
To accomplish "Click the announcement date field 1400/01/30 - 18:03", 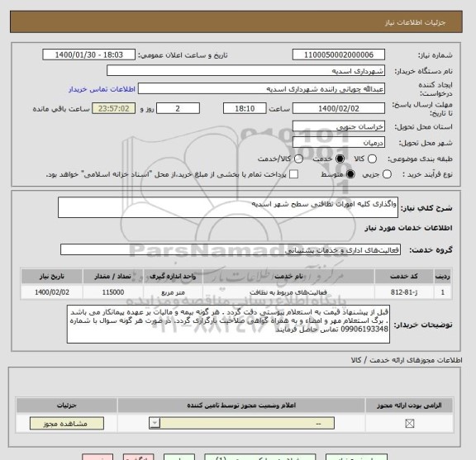I will (x=89, y=55).
